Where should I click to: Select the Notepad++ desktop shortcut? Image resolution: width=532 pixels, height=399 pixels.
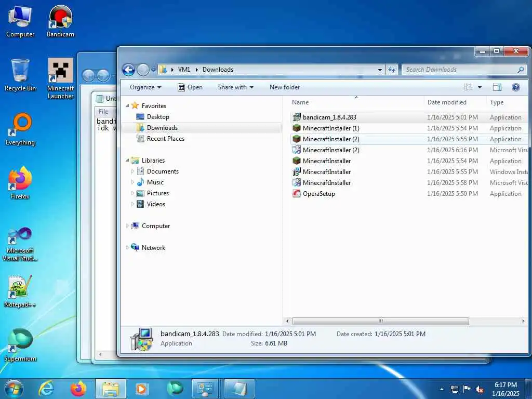click(20, 292)
